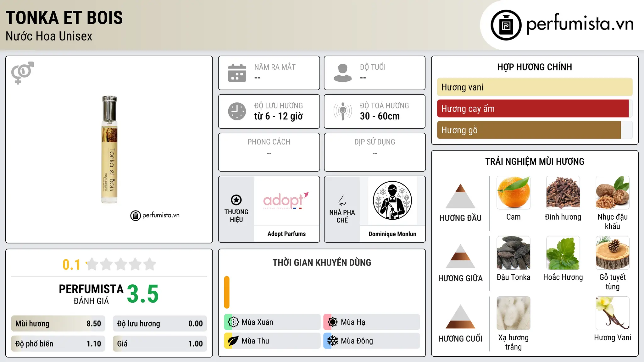Click the Nước Hoa Unisex subtitle
The image size is (644, 362).
pos(49,36)
